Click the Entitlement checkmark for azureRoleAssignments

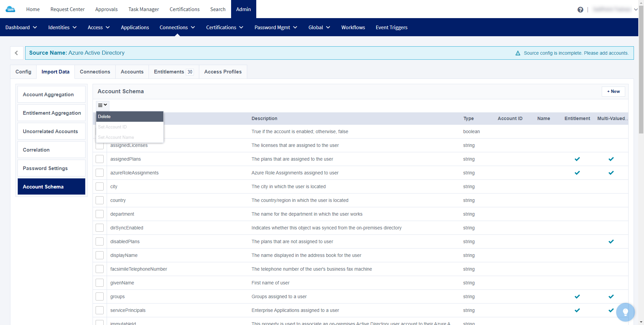[x=577, y=173]
